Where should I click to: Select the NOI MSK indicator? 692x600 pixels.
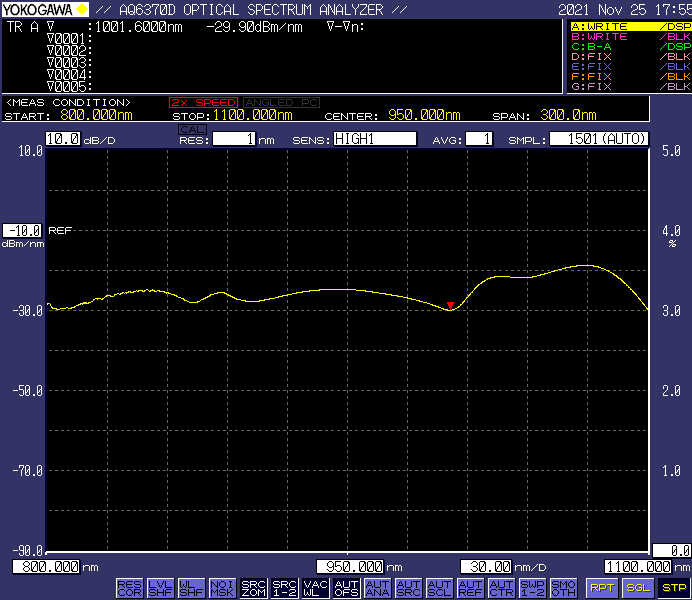click(222, 588)
